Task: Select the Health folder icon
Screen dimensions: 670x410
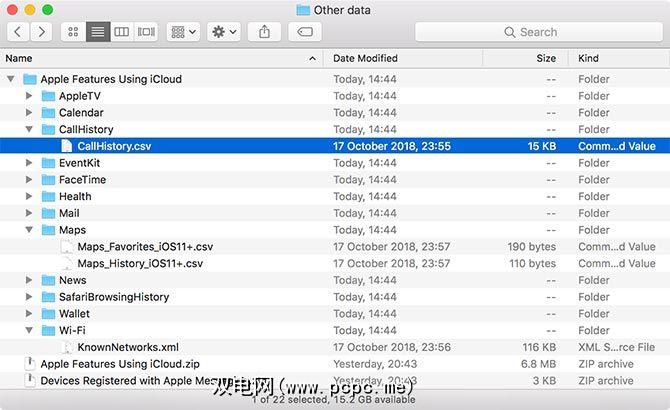Action: tap(48, 196)
